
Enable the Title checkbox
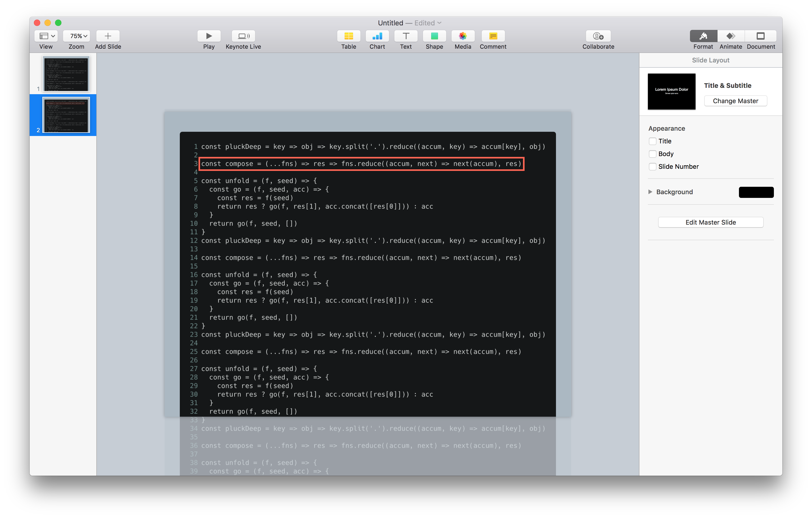point(652,141)
